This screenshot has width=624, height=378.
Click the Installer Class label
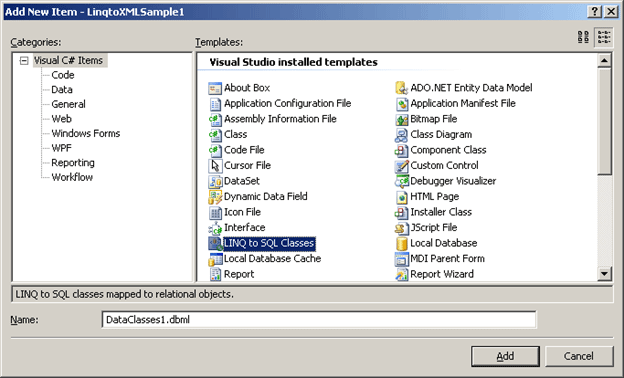click(x=441, y=212)
